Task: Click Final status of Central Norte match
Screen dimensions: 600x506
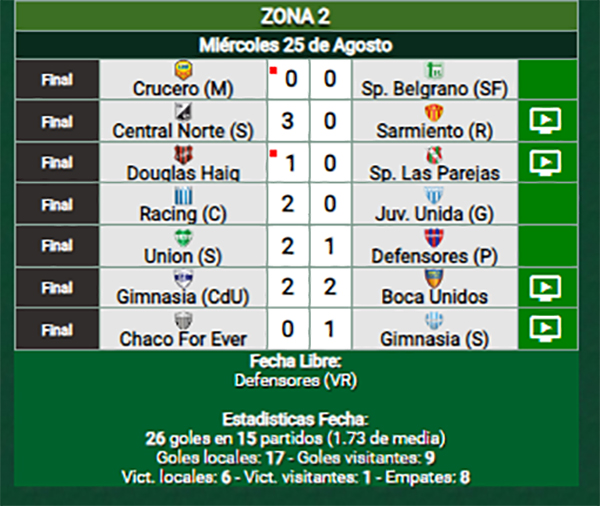Action: tap(57, 122)
